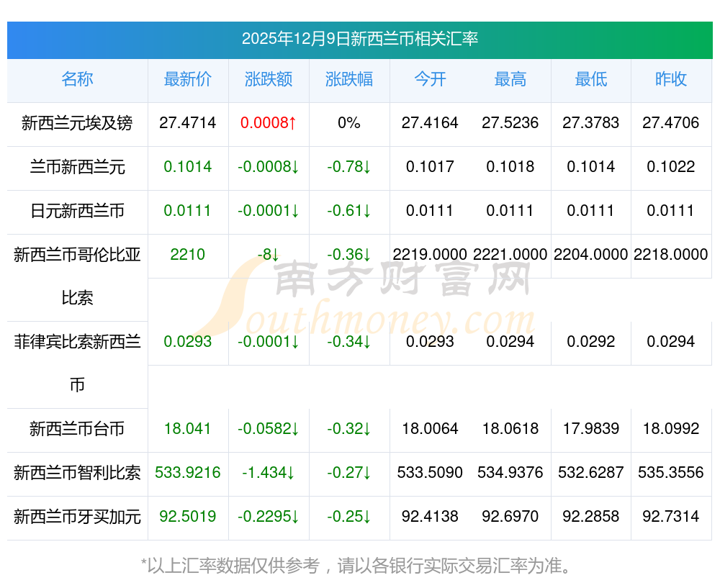This screenshot has width=720, height=588.
Task: Click the 新西兰币牙买加元 row name
Action: [77, 517]
